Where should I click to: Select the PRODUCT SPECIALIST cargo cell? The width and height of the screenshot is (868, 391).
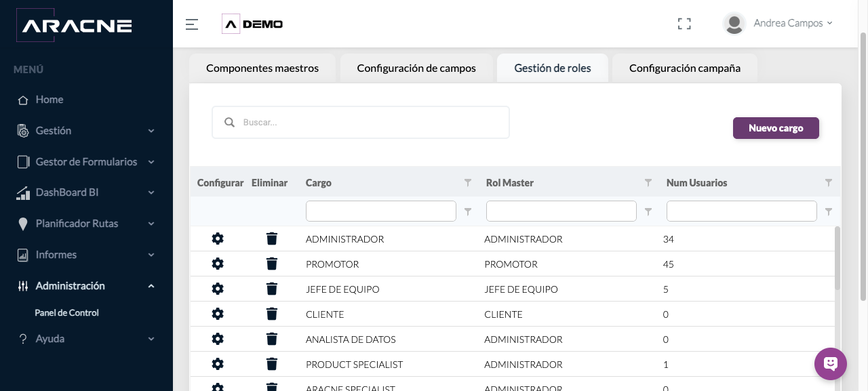tap(355, 365)
